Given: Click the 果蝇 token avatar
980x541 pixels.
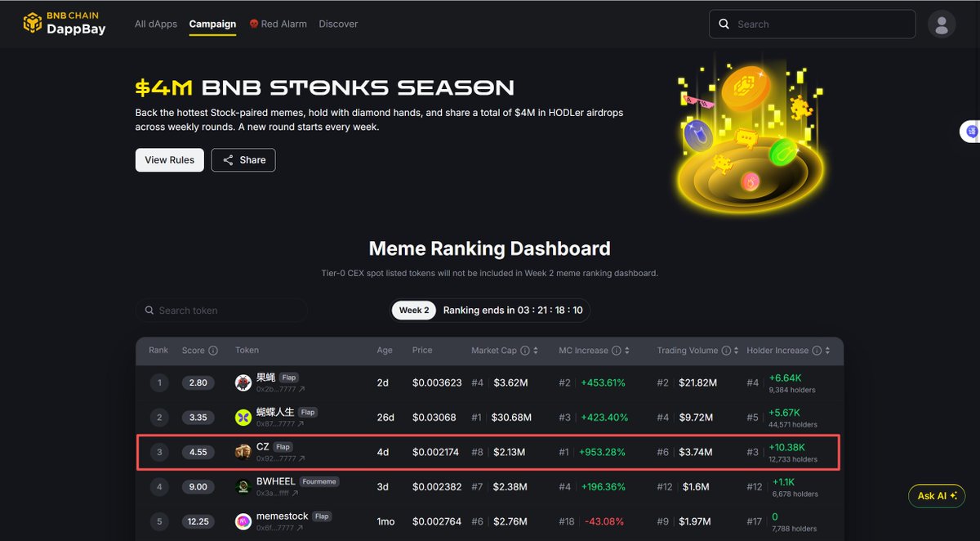Looking at the screenshot, I should tap(243, 382).
